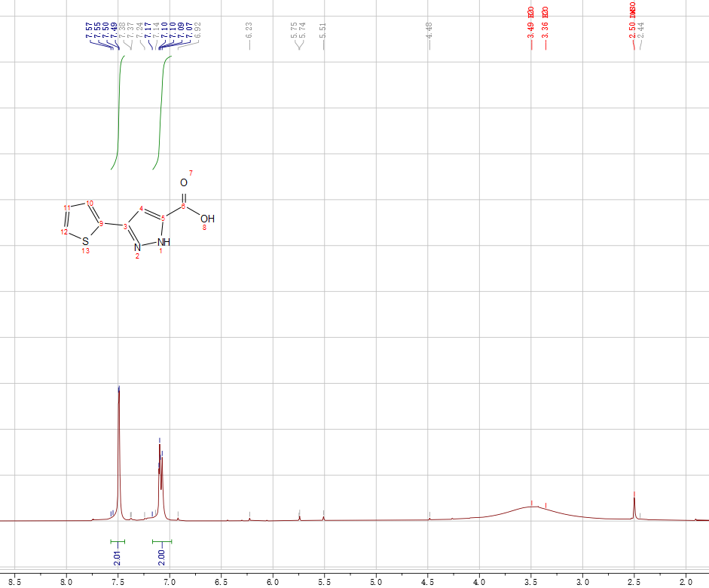The width and height of the screenshot is (709, 588).
Task: Select the NH group on the pyrazole
Action: (164, 242)
